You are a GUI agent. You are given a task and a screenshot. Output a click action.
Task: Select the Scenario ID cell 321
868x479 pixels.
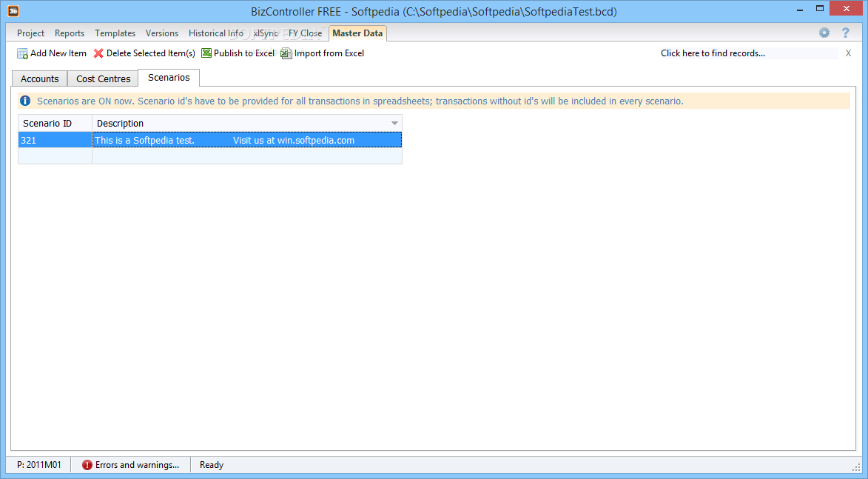(x=55, y=140)
